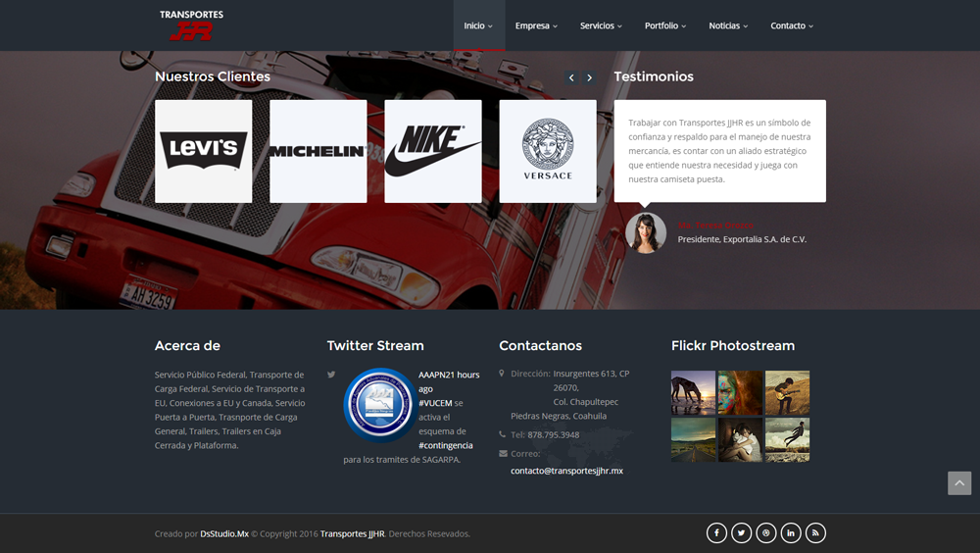This screenshot has height=553, width=980.
Task: Show next clients with right arrow
Action: [x=589, y=77]
